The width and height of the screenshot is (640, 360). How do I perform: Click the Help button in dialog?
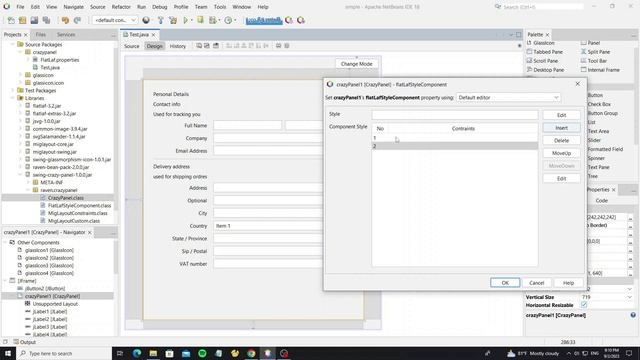click(568, 282)
